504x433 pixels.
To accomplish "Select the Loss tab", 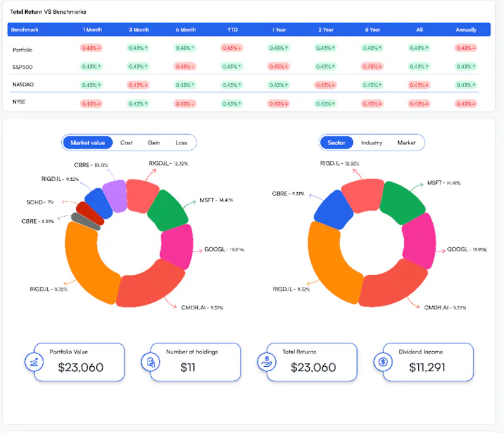I will pyautogui.click(x=181, y=142).
